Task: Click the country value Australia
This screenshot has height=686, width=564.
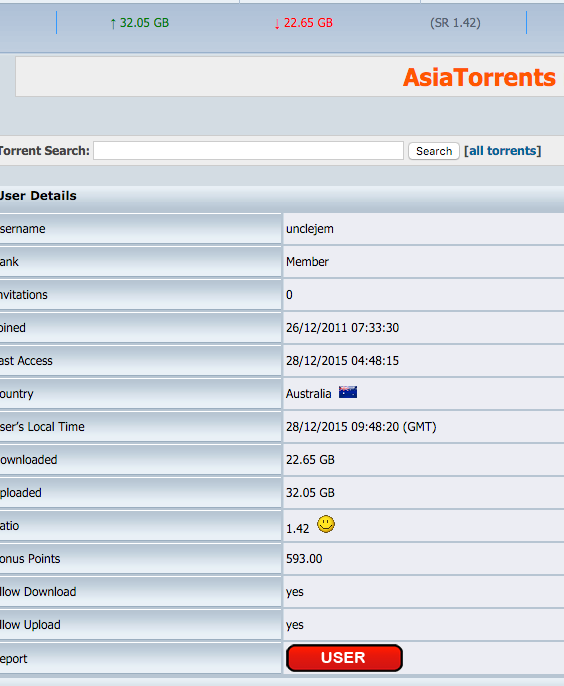Action: [x=308, y=394]
